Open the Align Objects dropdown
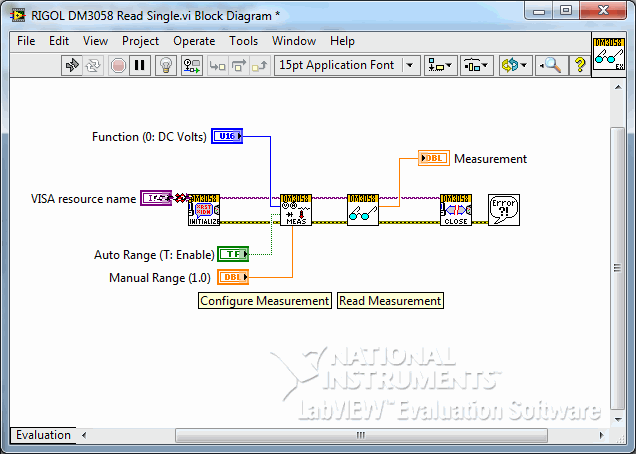Image resolution: width=636 pixels, height=454 pixels. pos(440,65)
